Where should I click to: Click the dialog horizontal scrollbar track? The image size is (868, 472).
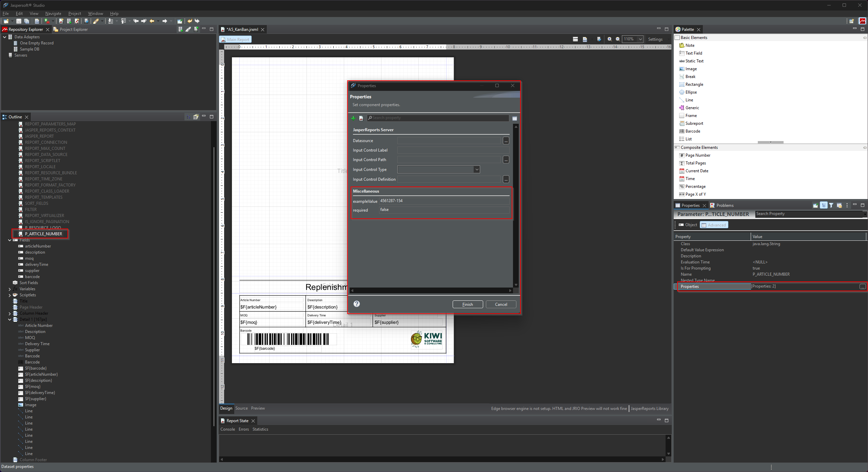tap(431, 290)
